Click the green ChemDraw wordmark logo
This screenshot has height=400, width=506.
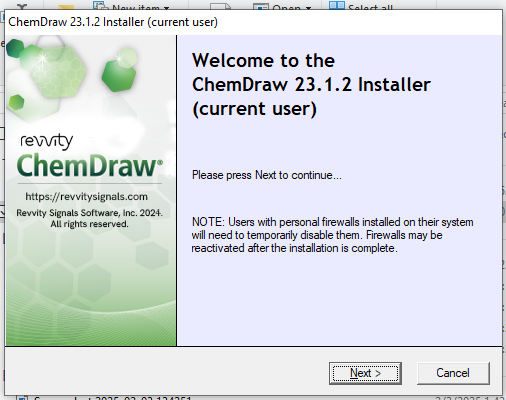tap(90, 165)
